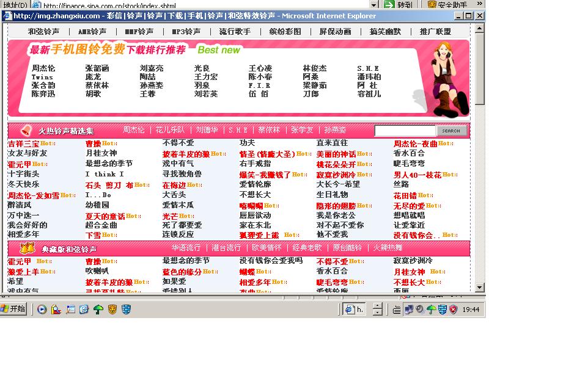Open the MMF铃声 nav item
Viewport: 588px width, 384px height.
[139, 32]
